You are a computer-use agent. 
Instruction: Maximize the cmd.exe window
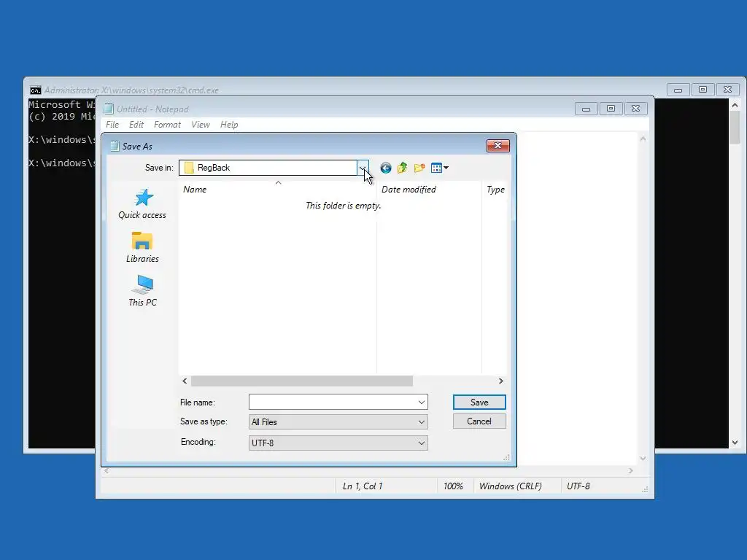pos(703,90)
